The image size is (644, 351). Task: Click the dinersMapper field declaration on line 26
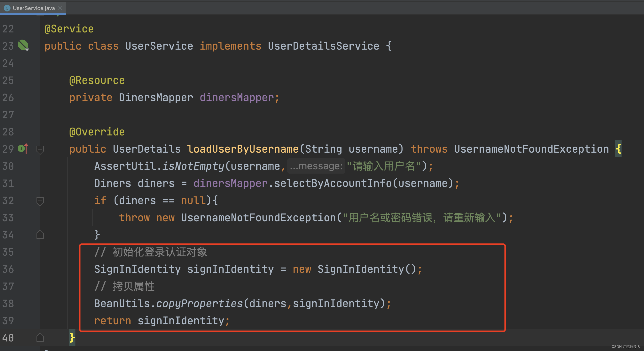click(x=237, y=98)
